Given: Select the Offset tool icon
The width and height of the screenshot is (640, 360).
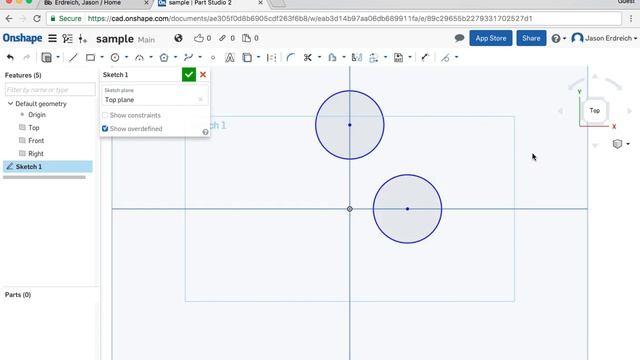Looking at the screenshot, I should point(332,58).
